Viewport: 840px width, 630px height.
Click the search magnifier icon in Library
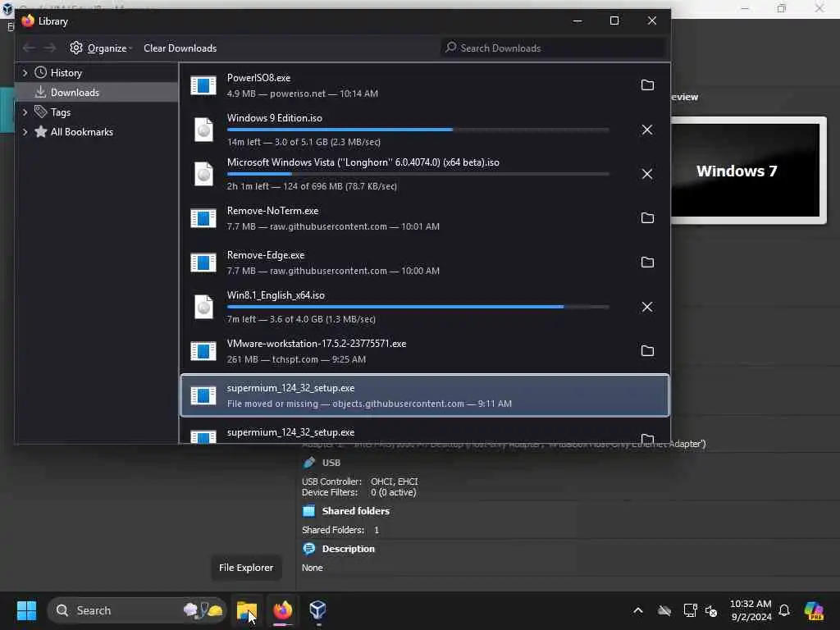click(451, 48)
